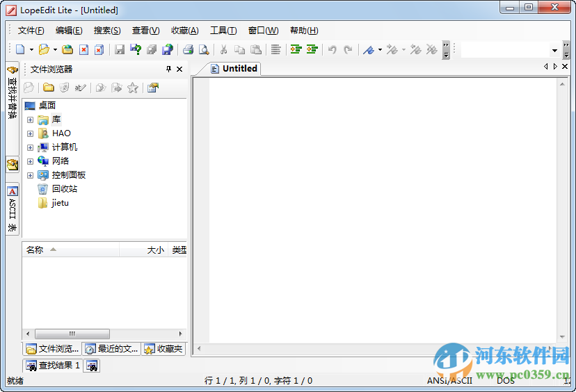This screenshot has width=576, height=392.
Task: Expand the open file dropdown arrow
Action: 55,49
